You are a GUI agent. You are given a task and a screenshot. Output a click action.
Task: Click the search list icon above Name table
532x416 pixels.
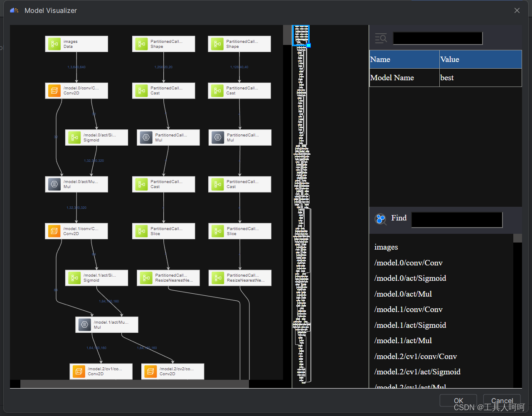(381, 38)
